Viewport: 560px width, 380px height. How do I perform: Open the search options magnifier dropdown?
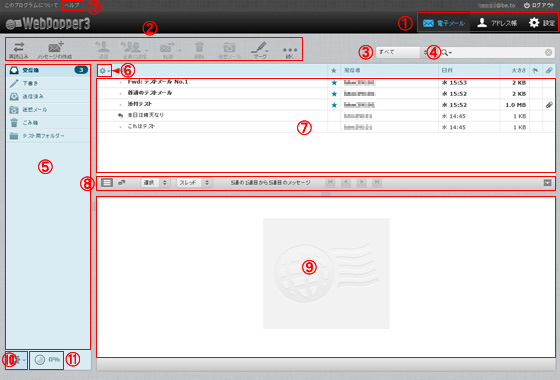tap(446, 52)
